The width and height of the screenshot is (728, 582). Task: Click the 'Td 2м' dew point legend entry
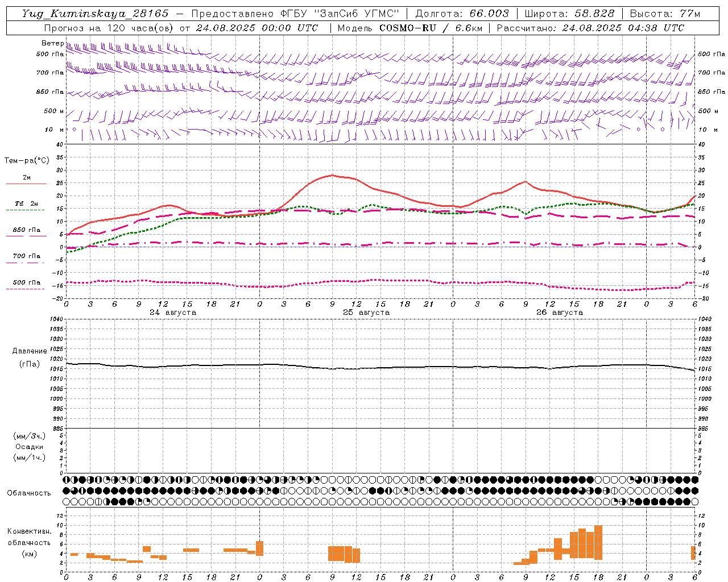(26, 203)
